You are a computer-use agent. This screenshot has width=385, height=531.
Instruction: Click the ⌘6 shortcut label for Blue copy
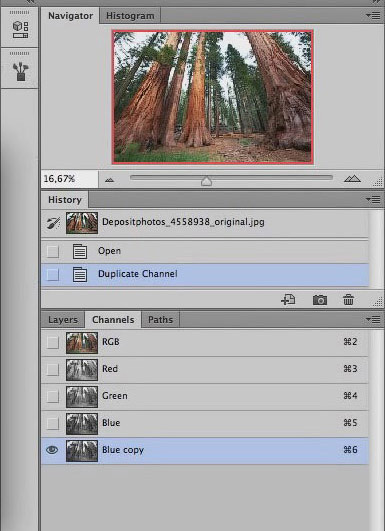tap(350, 450)
